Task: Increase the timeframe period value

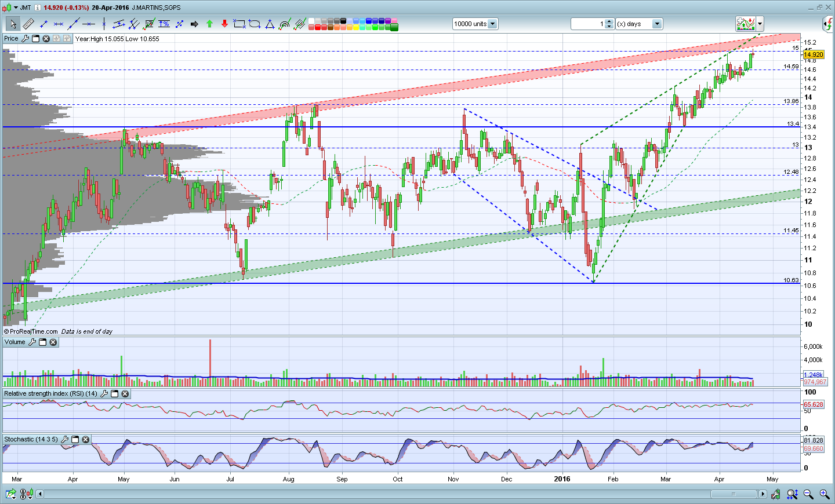Action: [x=609, y=21]
